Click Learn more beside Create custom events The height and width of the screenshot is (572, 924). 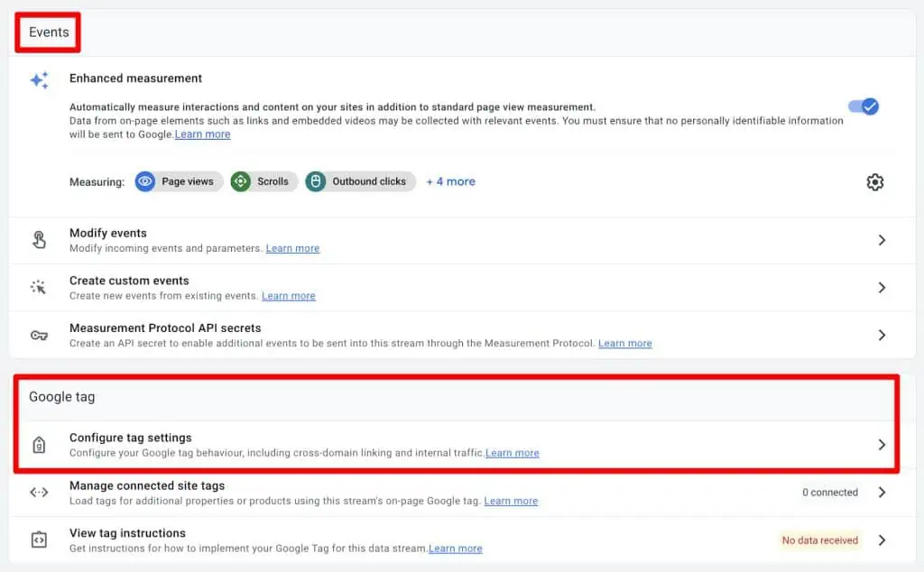point(288,295)
